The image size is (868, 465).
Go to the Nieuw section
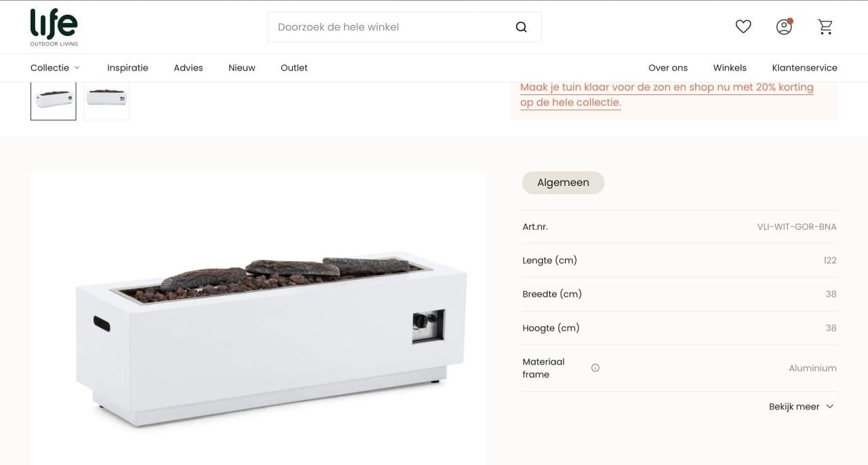[x=242, y=68]
